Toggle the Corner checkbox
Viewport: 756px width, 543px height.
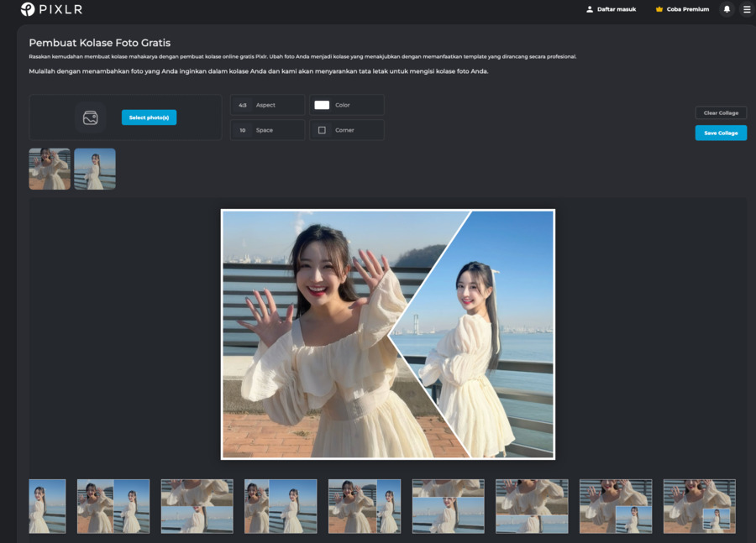[x=322, y=130]
